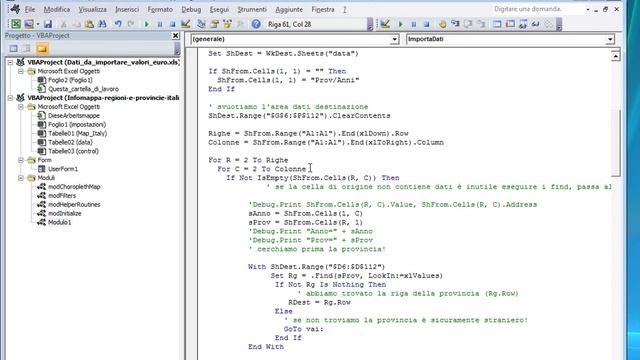640x360 pixels.
Task: Toggle Design Mode in Debug toolbar
Action: [385, 24]
